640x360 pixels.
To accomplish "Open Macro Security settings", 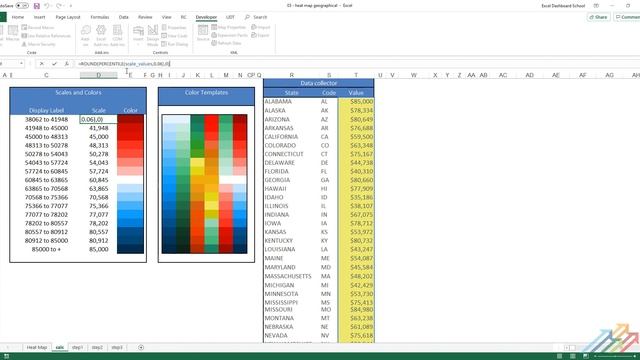I will pos(38,44).
